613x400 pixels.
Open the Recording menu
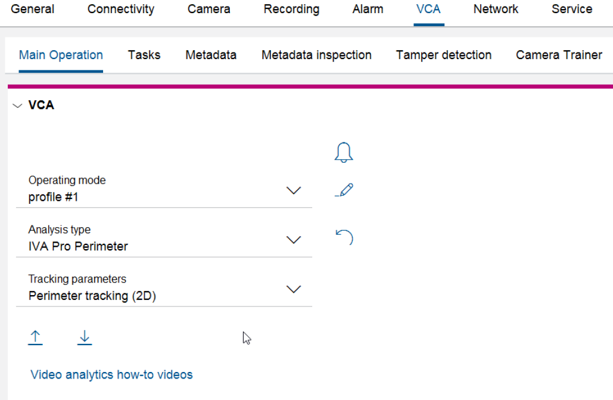pyautogui.click(x=291, y=10)
